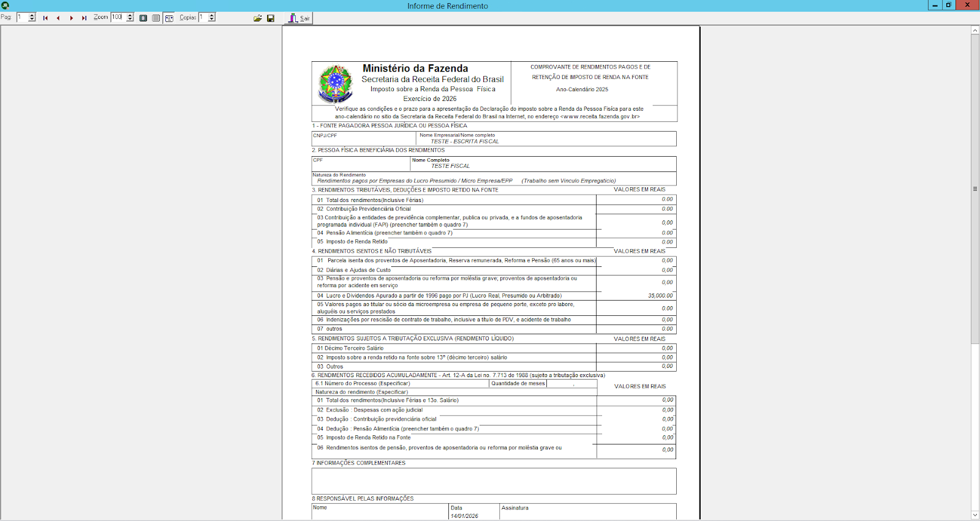Select page width view icon

point(156,18)
